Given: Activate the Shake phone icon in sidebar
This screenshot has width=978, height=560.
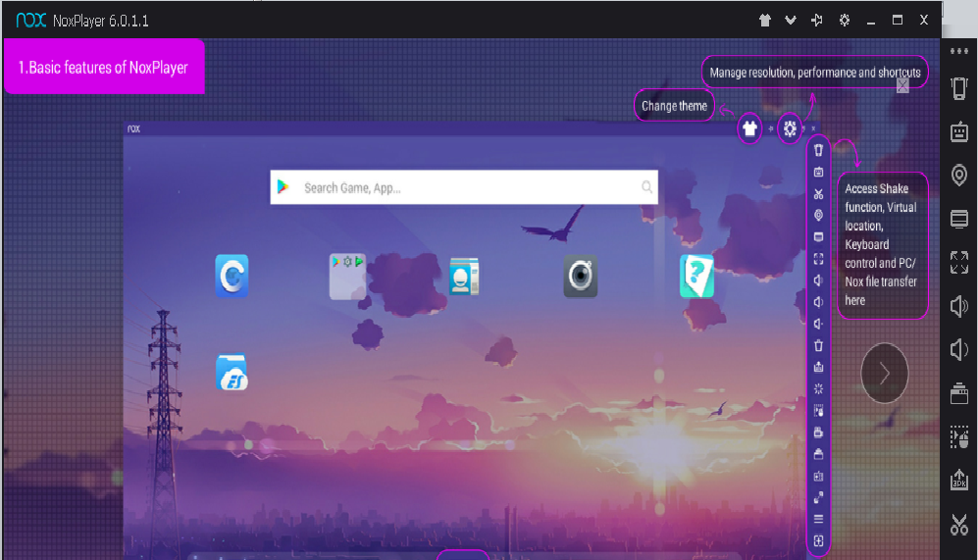Looking at the screenshot, I should coord(959,88).
